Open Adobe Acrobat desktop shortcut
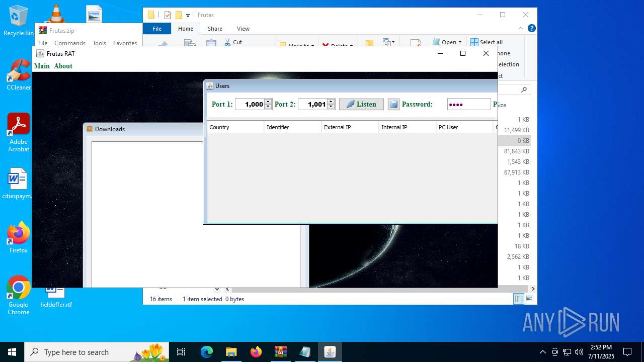This screenshot has width=644, height=362. (19, 133)
